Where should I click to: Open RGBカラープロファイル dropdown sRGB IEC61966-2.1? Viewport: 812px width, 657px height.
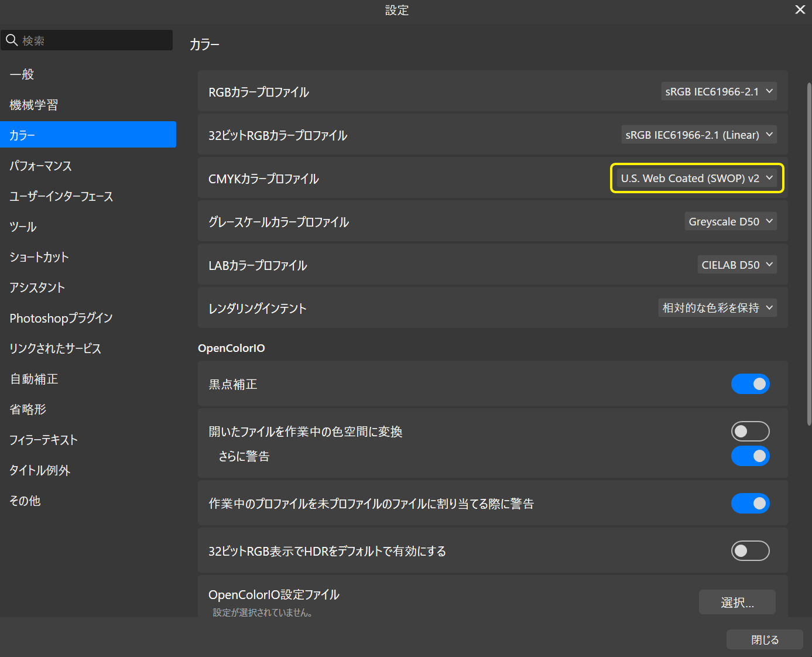click(719, 91)
